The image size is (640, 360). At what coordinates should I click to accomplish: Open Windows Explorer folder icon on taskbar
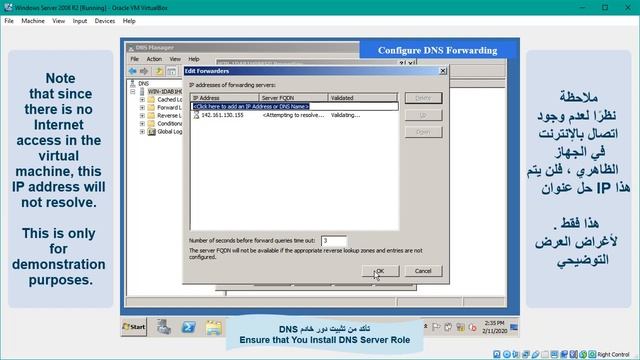click(213, 327)
